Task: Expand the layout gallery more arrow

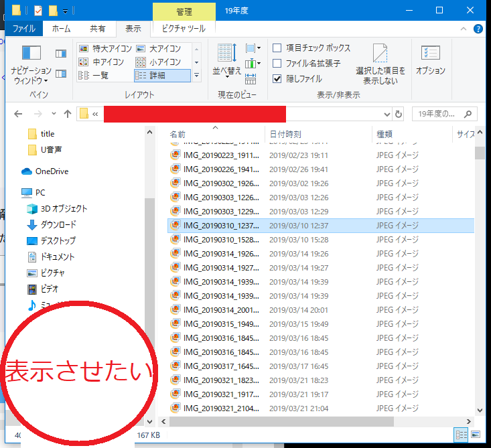Action: click(x=197, y=76)
